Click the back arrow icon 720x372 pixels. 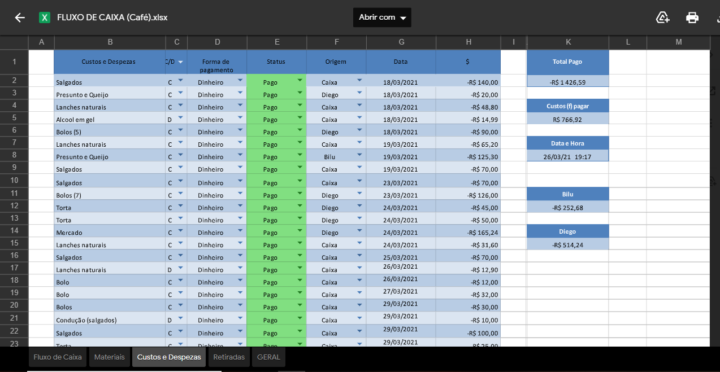(19, 18)
